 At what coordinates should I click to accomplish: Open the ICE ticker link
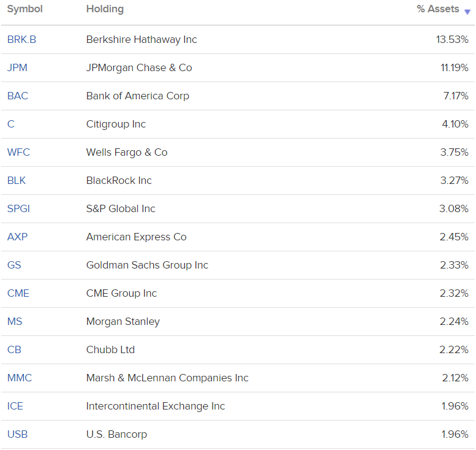point(15,406)
